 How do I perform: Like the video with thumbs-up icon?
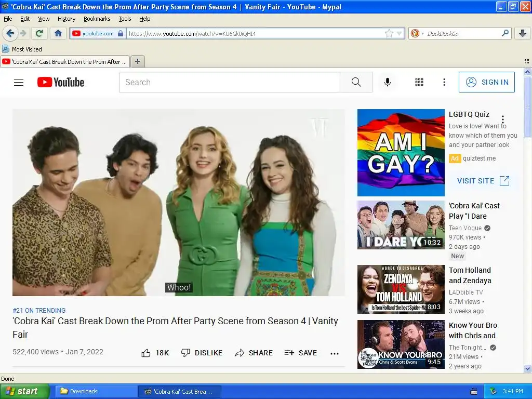pos(146,353)
